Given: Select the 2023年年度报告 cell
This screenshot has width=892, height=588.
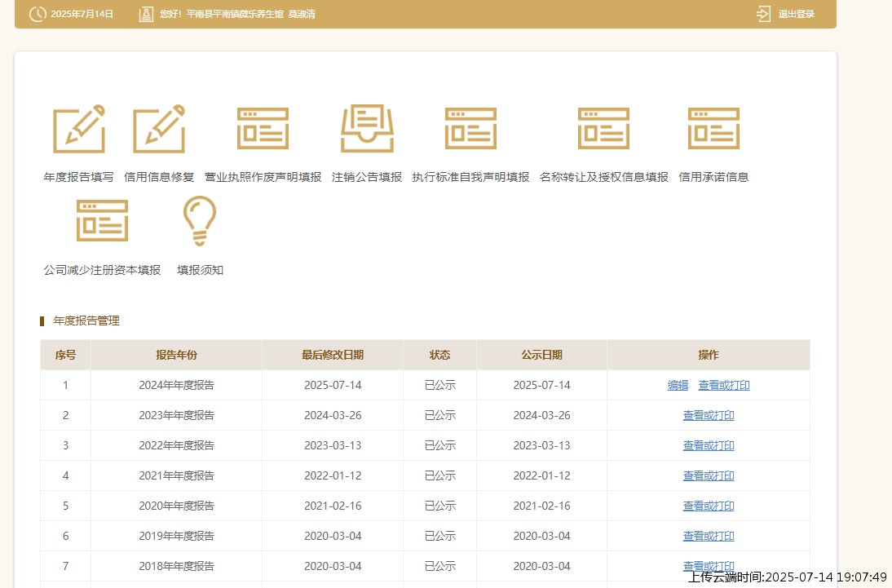Looking at the screenshot, I should point(176,416).
